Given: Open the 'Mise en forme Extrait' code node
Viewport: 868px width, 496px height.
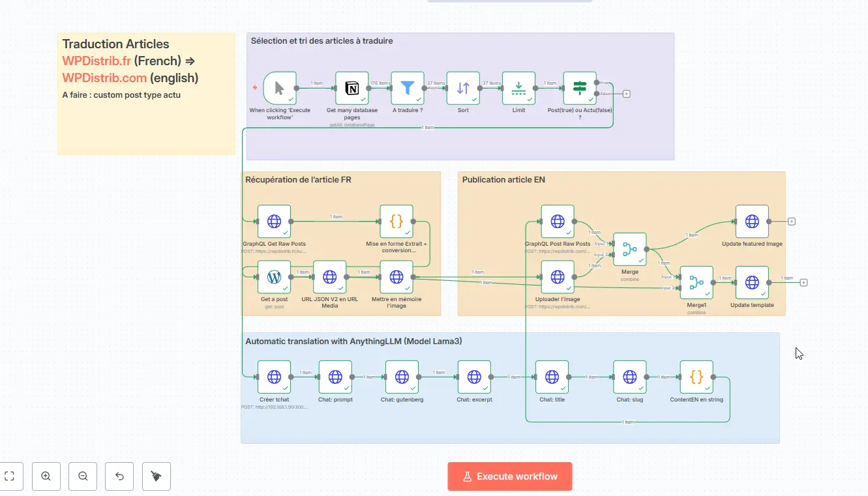Looking at the screenshot, I should click(397, 222).
